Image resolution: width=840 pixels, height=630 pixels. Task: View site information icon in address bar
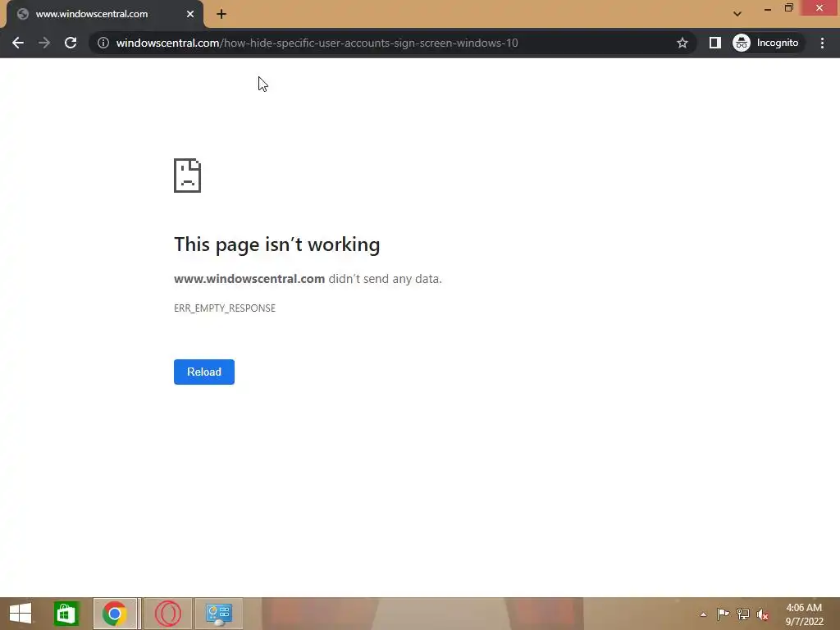[x=103, y=43]
